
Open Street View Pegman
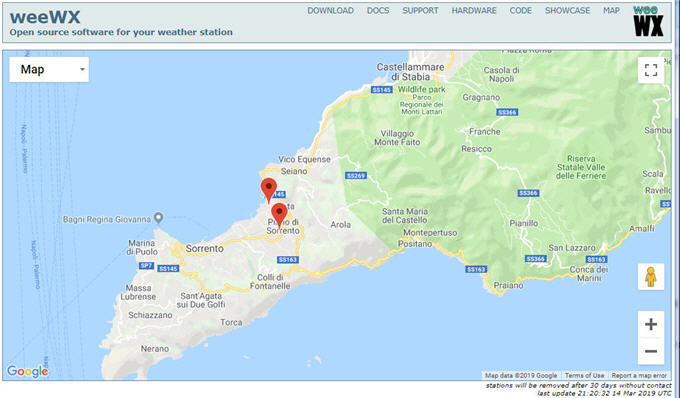(x=651, y=277)
